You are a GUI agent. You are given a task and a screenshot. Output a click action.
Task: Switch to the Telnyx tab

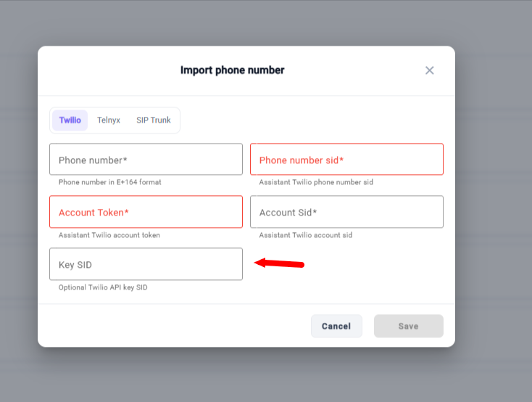point(109,120)
